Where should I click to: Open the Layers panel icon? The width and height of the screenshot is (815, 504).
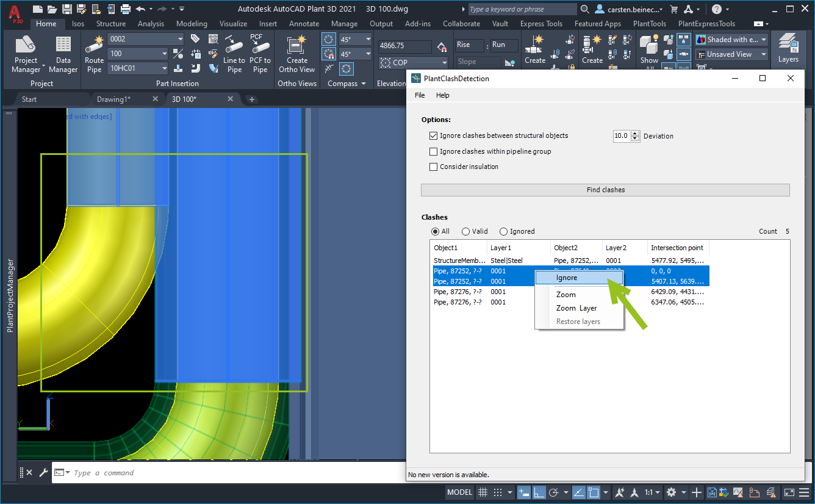click(x=788, y=49)
